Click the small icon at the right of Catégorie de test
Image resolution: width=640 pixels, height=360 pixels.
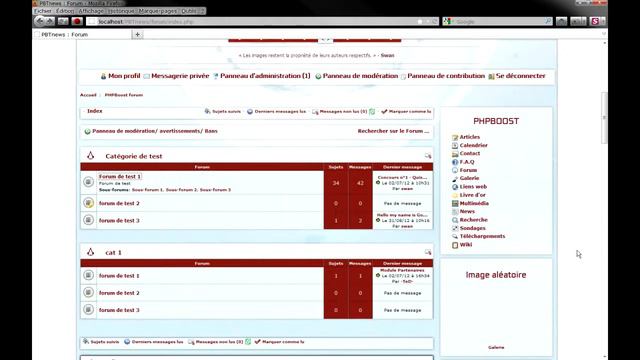(x=428, y=156)
